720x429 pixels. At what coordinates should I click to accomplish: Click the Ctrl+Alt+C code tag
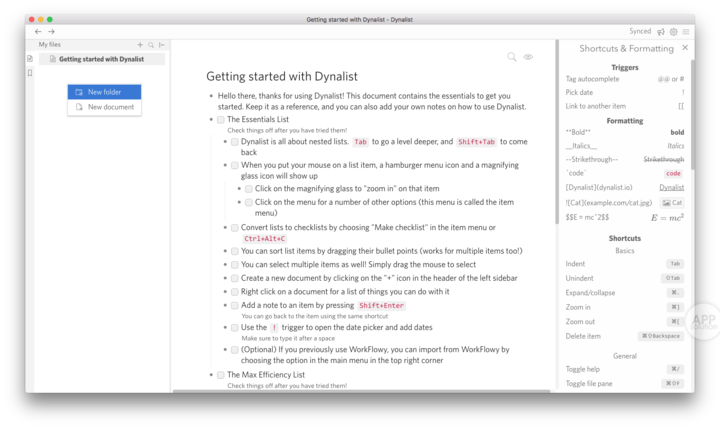[264, 239]
